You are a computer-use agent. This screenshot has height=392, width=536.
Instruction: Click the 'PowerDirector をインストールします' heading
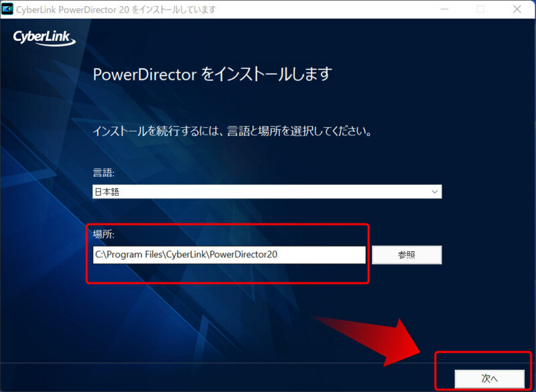click(x=212, y=74)
